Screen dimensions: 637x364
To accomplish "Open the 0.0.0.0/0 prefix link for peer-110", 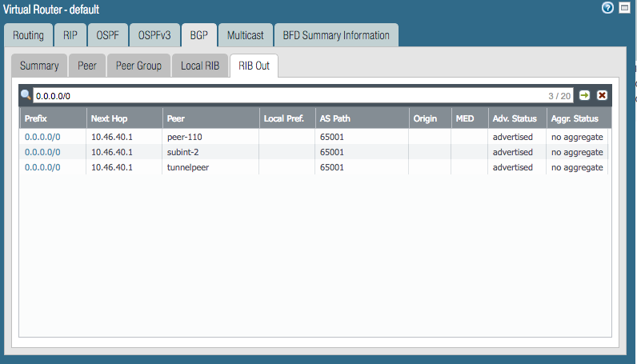I will pos(42,137).
